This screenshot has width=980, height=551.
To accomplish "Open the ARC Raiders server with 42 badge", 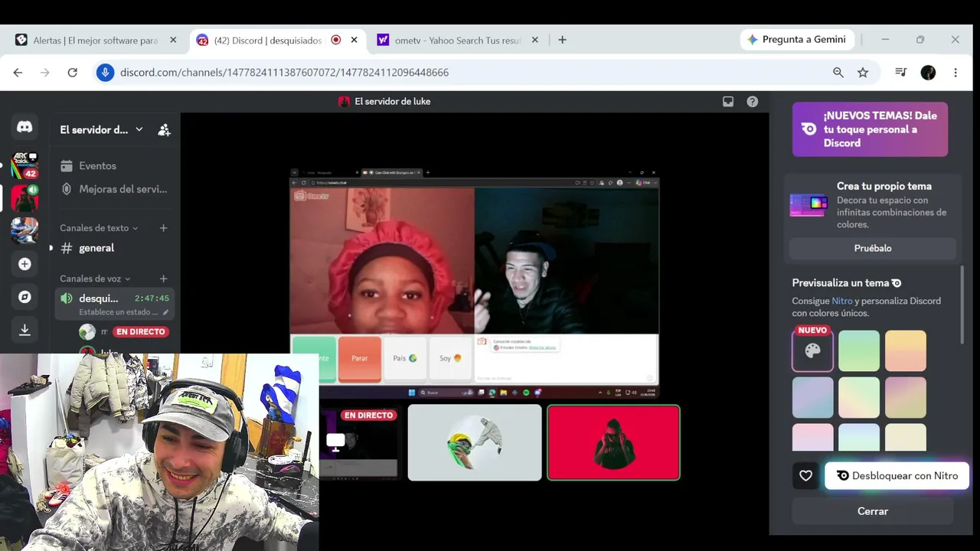I will pos(24,165).
